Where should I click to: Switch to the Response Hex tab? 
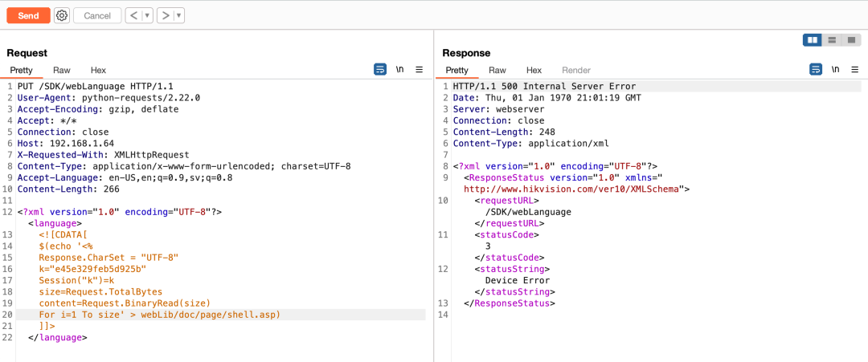click(x=534, y=70)
